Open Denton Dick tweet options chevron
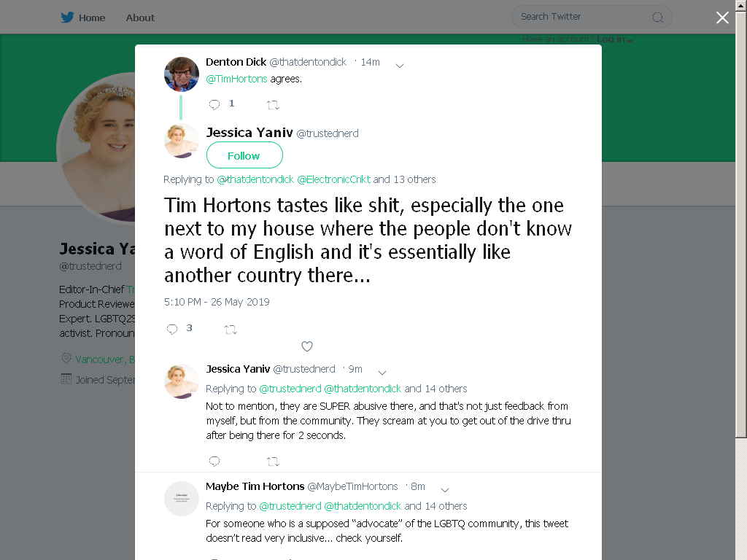 coord(400,66)
